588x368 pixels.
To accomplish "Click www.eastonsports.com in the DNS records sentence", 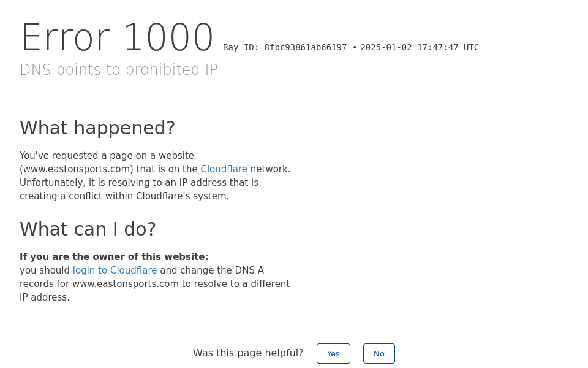I will 126,284.
